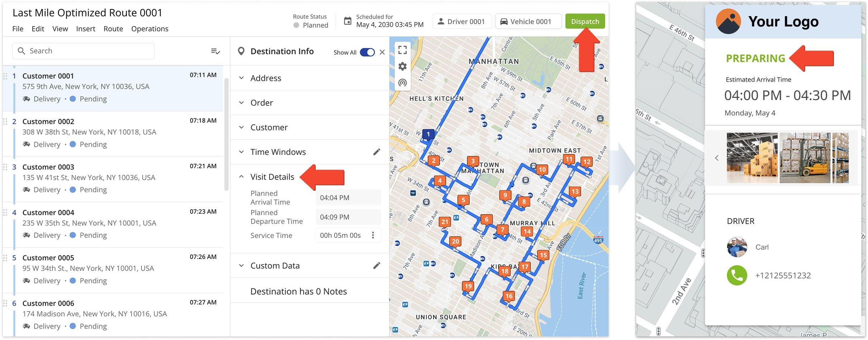Screen dimensions: 868x340
Task: Click map stop marker 15
Action: [x=543, y=256]
